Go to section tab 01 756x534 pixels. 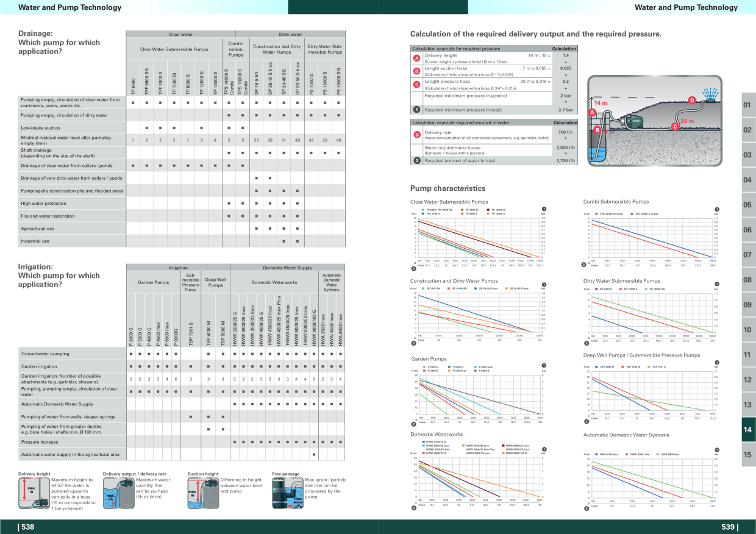coord(747,105)
